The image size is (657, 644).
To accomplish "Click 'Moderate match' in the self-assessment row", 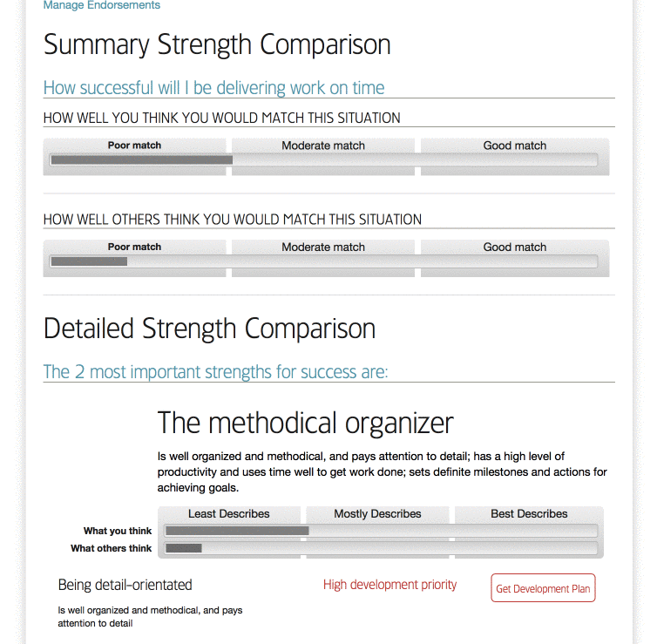I will click(x=323, y=146).
